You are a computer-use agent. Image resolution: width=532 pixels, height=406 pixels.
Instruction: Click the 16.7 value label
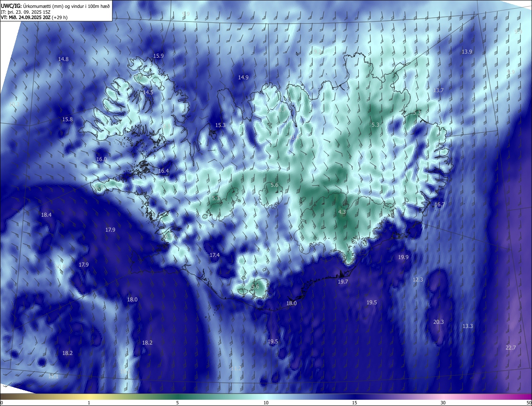pyautogui.click(x=440, y=205)
